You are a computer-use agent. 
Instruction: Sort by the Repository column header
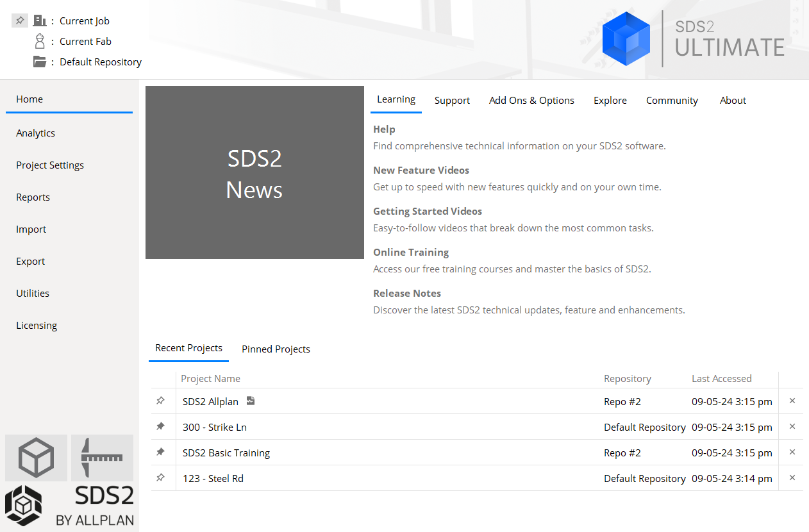click(x=628, y=379)
